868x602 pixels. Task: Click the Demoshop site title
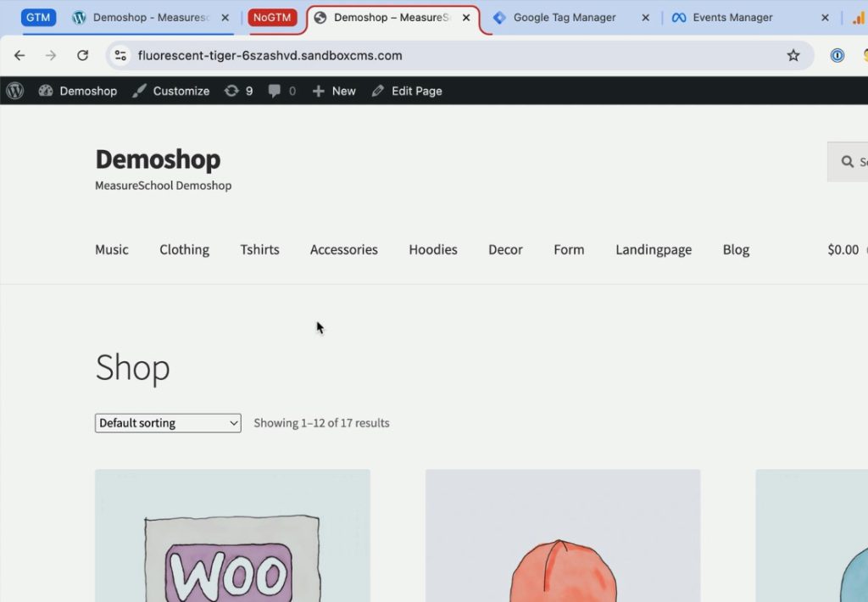(x=158, y=159)
